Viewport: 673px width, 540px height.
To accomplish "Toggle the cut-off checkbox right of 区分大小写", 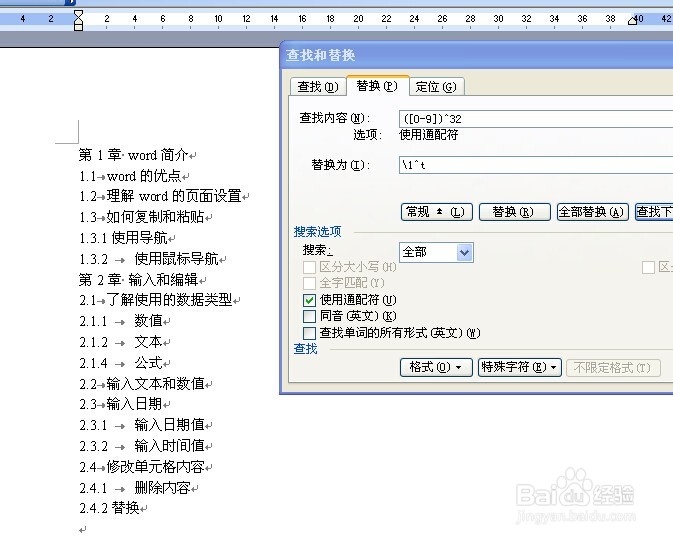I will (648, 267).
